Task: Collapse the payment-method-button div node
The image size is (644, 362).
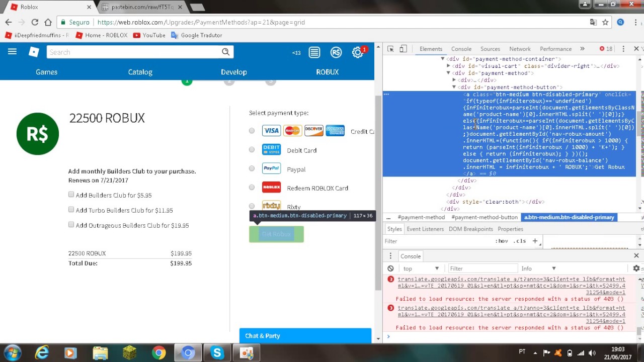Action: coord(454,87)
